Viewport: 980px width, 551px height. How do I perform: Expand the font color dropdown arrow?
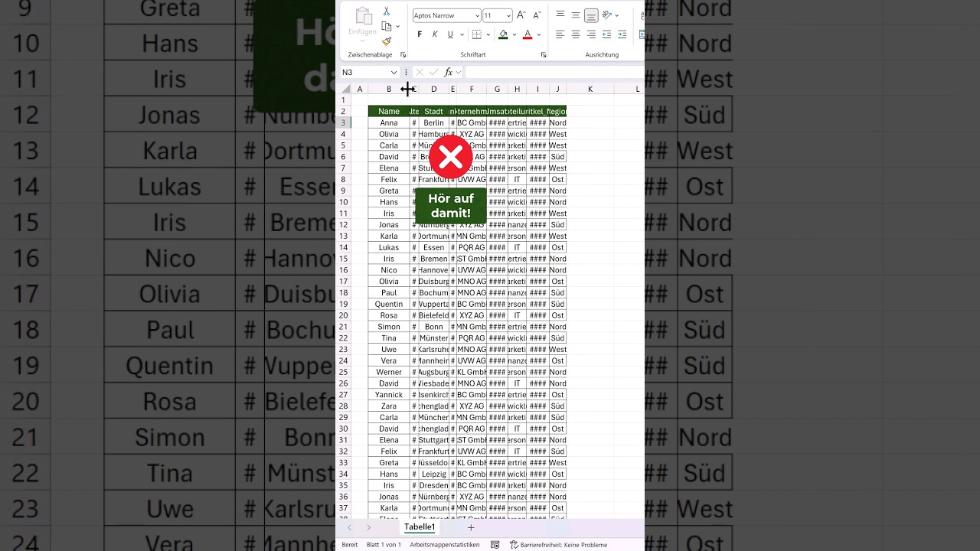pos(538,34)
